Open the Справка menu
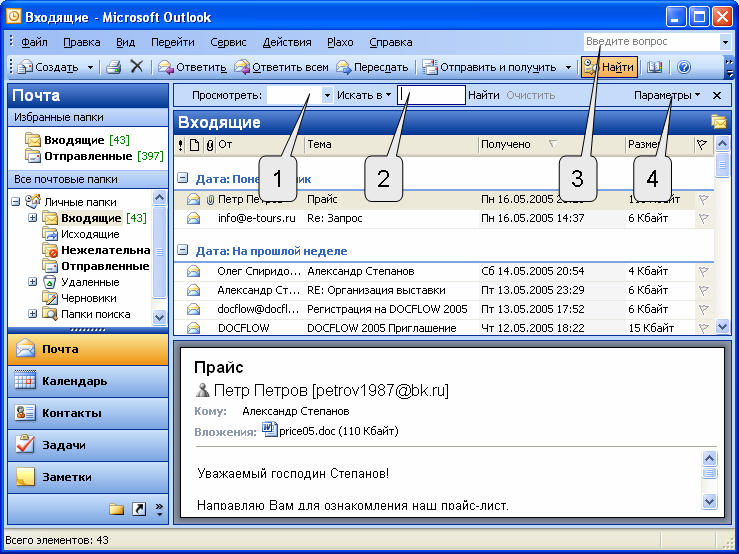 [391, 42]
